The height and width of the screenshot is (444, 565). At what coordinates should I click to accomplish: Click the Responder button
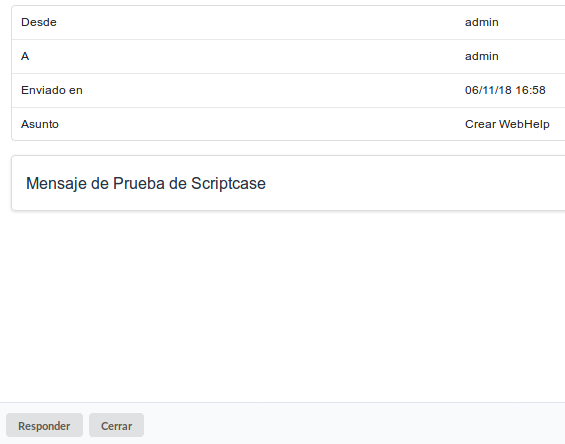tap(44, 425)
